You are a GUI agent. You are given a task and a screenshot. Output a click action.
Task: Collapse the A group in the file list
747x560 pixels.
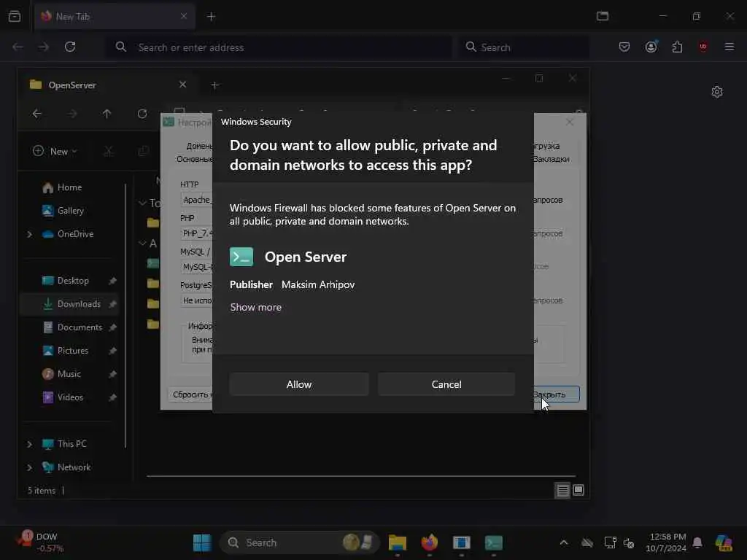(x=142, y=244)
